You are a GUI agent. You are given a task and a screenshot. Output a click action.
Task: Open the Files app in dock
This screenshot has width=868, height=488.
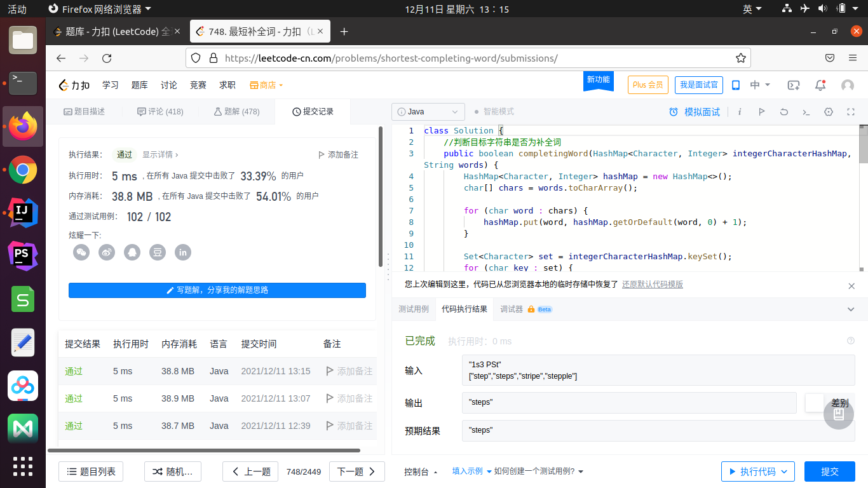click(x=23, y=40)
